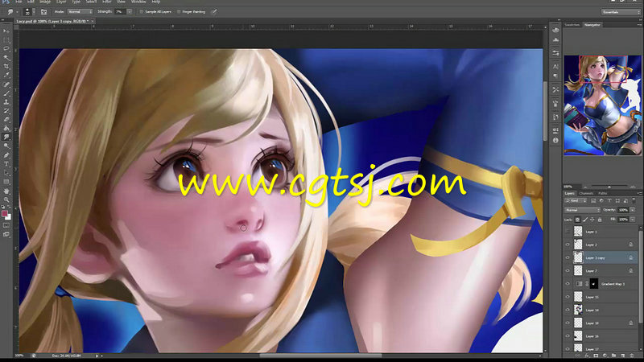Open the Select menu
The image size is (644, 362).
coord(91,2)
